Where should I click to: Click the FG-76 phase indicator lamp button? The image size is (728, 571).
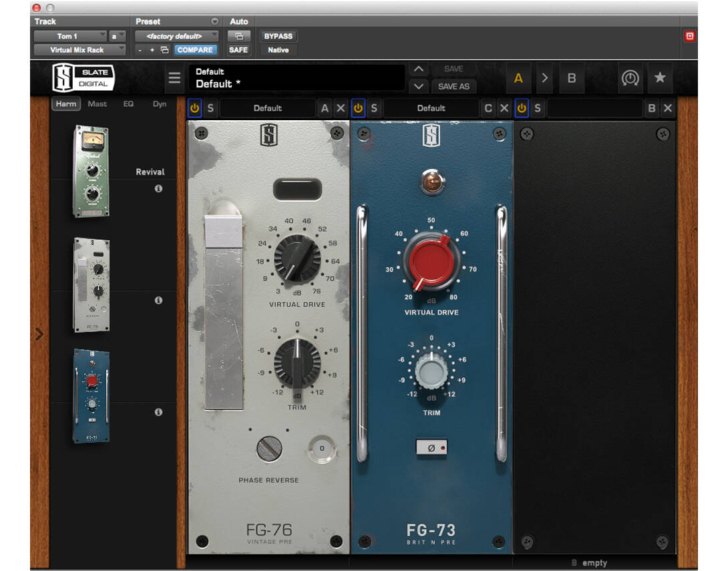[x=321, y=448]
